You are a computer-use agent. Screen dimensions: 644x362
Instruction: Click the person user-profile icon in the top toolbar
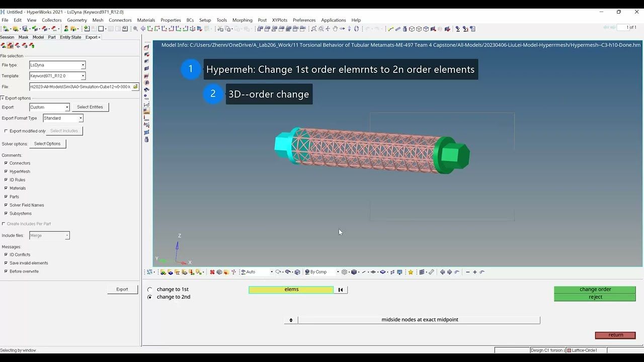pyautogui.click(x=66, y=29)
